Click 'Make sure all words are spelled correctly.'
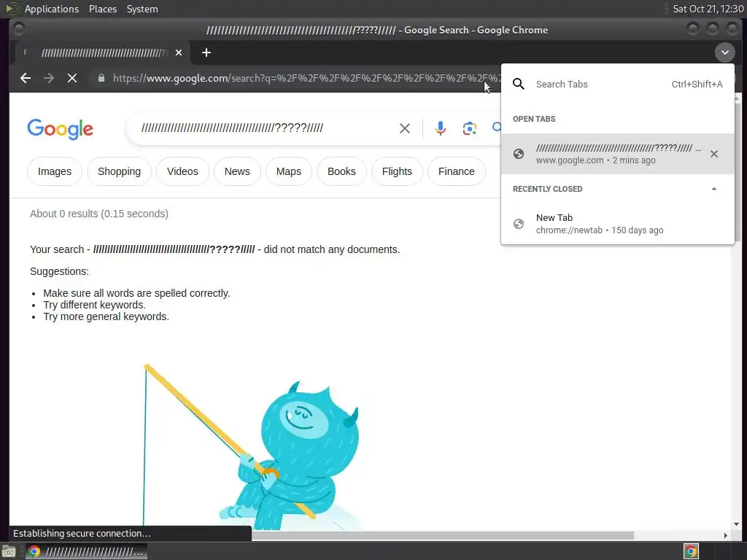The height and width of the screenshot is (560, 747). pos(136,293)
